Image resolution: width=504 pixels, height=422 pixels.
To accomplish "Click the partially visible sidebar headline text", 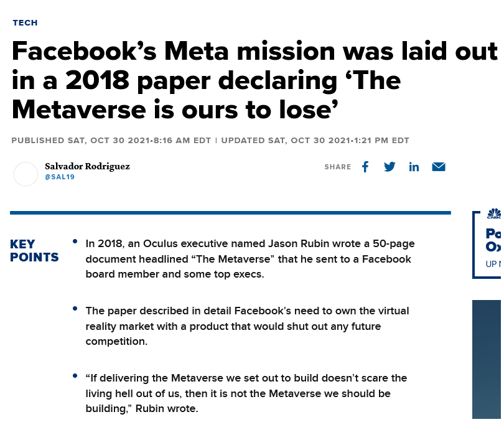I will pyautogui.click(x=493, y=240).
